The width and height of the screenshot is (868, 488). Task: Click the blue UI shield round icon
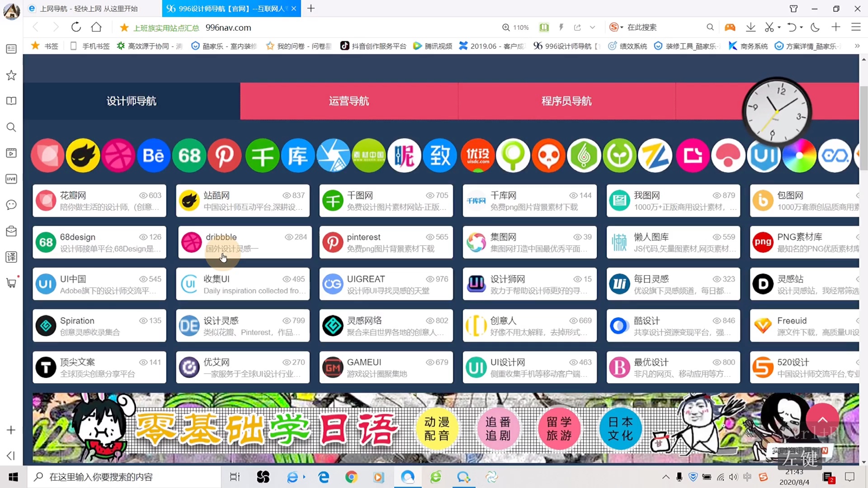(764, 155)
